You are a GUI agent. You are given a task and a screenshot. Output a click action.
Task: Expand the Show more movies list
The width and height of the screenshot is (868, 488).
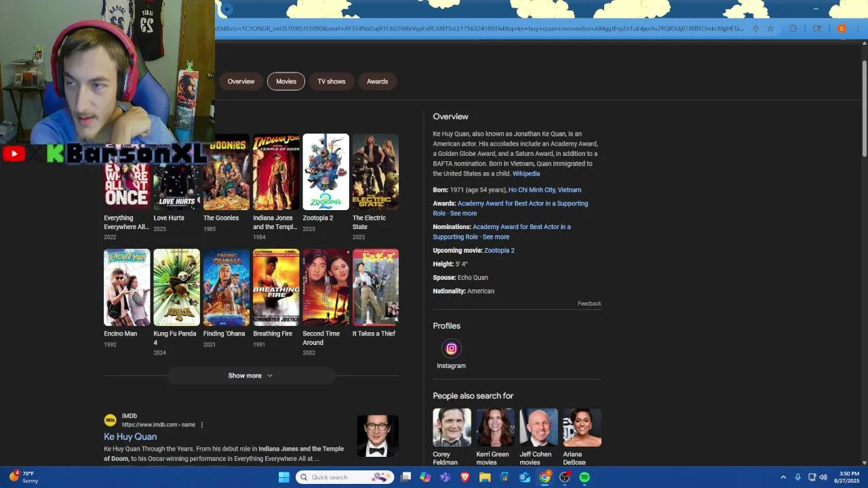coord(251,375)
